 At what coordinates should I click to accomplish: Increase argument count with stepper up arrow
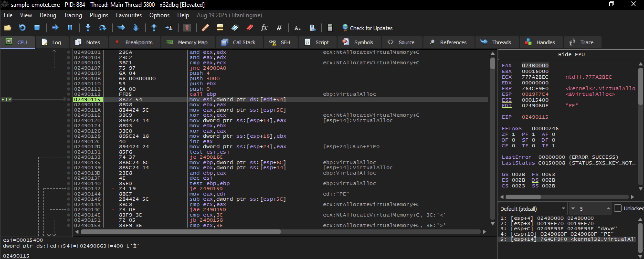[x=608, y=208]
